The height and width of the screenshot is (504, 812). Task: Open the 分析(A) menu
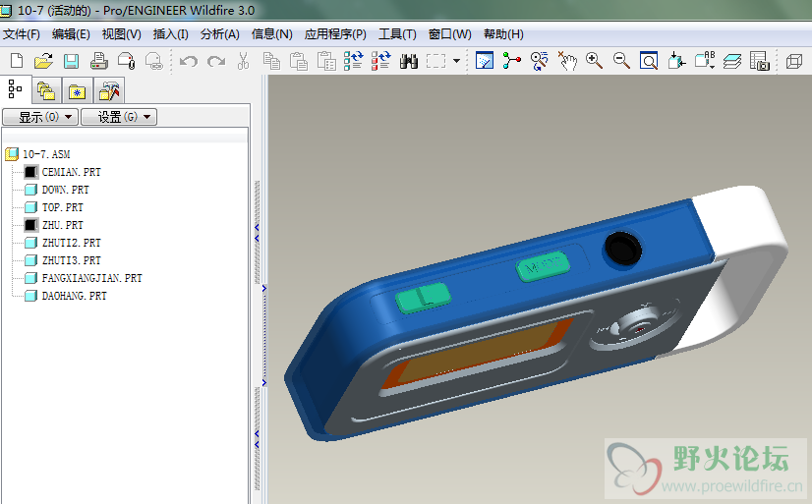point(220,34)
